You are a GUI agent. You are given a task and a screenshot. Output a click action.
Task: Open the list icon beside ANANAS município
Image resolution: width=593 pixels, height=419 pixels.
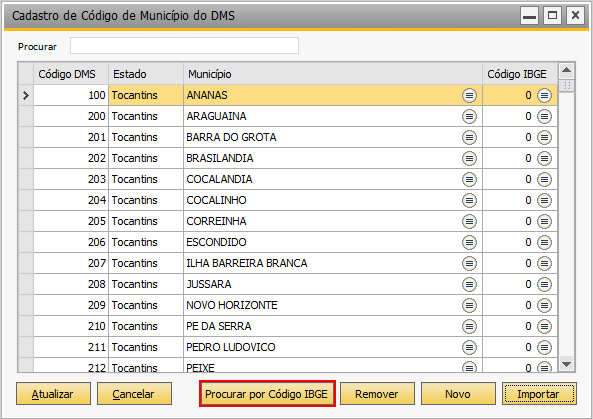(469, 95)
